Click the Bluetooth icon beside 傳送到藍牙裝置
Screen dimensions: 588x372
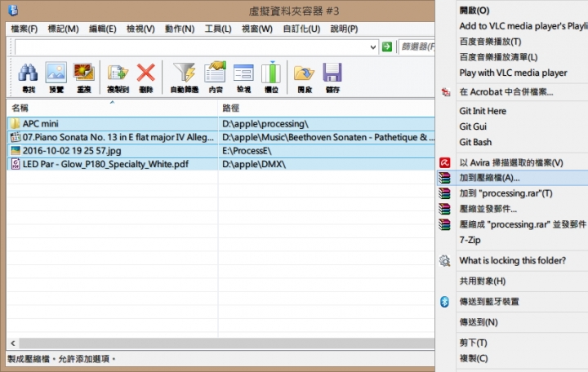coord(444,302)
